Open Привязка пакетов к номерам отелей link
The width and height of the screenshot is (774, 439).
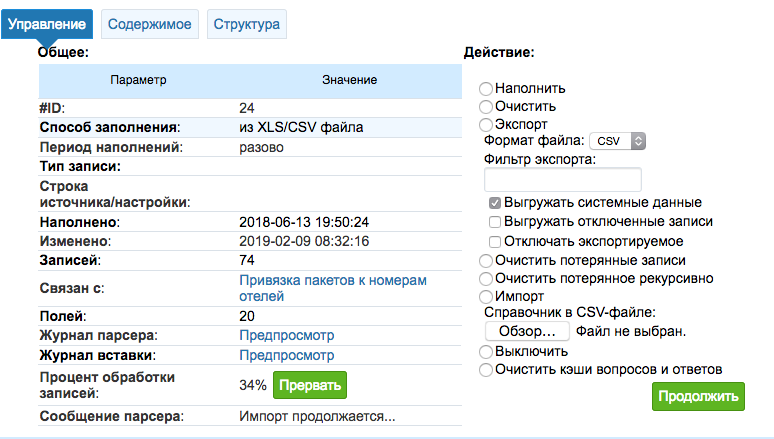click(333, 288)
